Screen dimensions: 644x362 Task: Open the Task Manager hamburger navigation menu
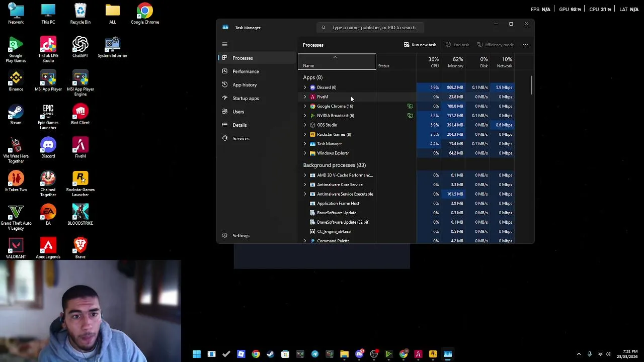tap(225, 45)
